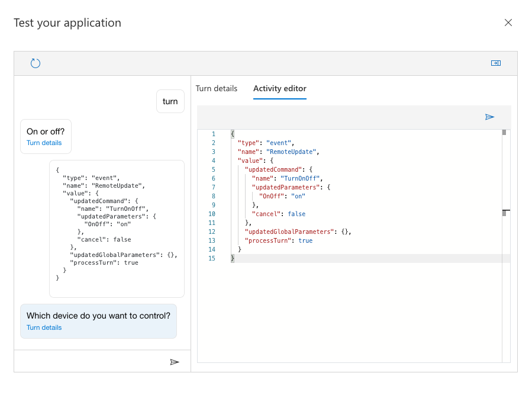Click the restart conversation icon
Viewport: 532px width, 405px height.
36,63
